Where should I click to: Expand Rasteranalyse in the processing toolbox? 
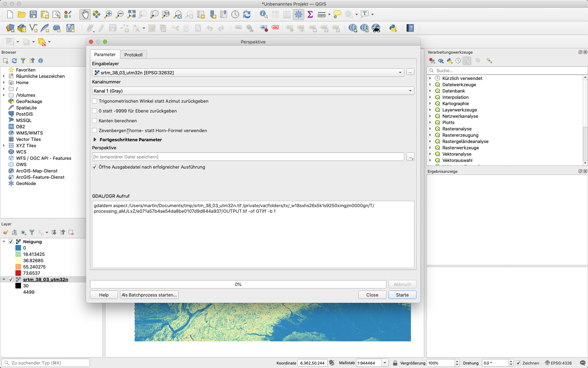430,129
